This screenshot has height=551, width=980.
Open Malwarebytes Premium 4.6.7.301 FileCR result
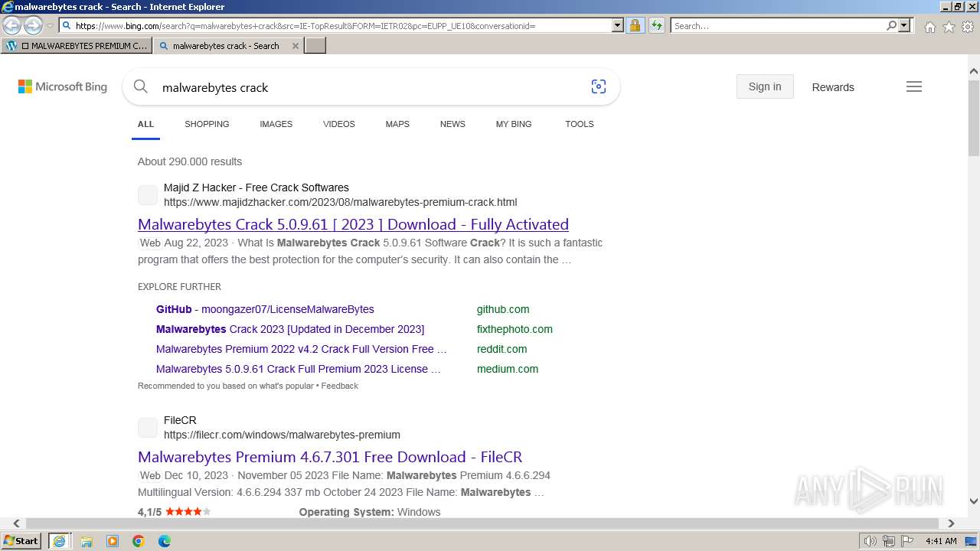click(330, 457)
